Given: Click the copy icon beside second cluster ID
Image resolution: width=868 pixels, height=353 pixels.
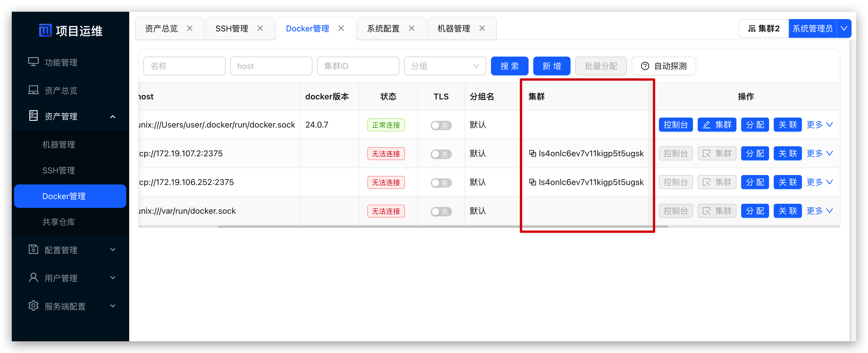Looking at the screenshot, I should pyautogui.click(x=532, y=182).
